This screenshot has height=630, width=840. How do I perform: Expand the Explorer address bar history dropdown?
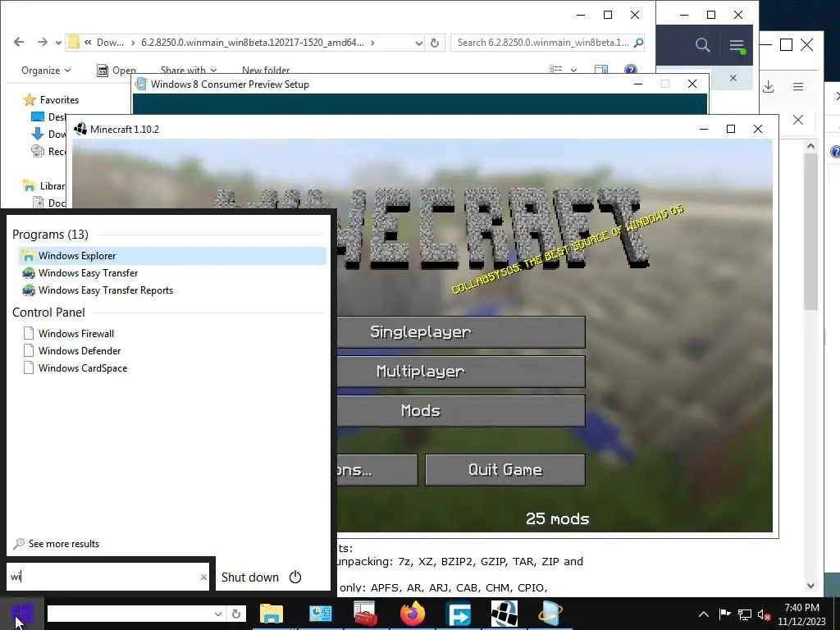(419, 43)
